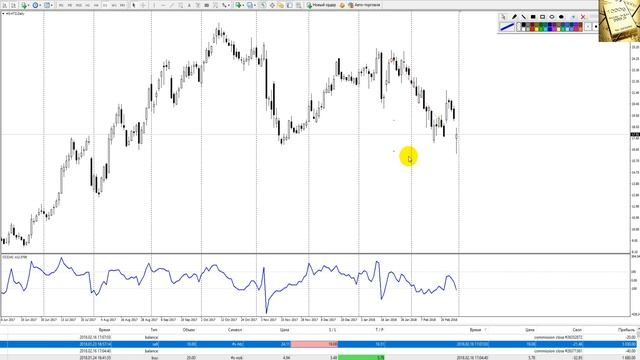Click the red X delete icon in drawing palette
The image size is (640, 360).
(x=583, y=17)
